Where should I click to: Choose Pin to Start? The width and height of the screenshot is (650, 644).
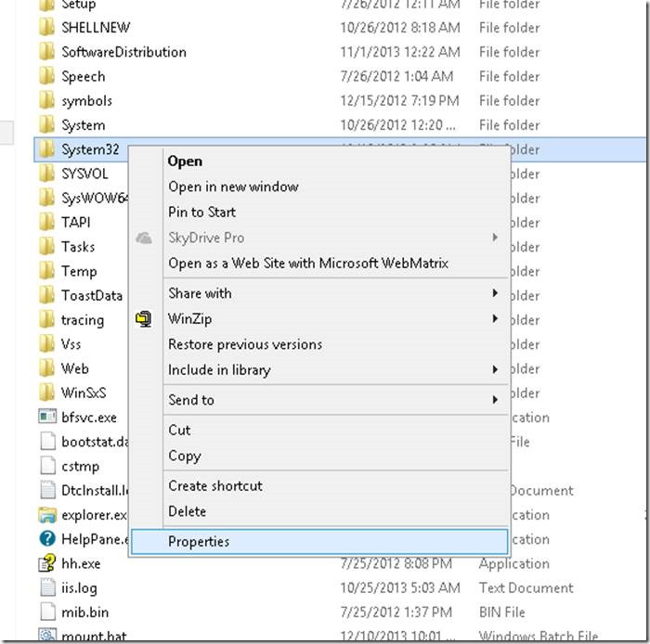319,213
